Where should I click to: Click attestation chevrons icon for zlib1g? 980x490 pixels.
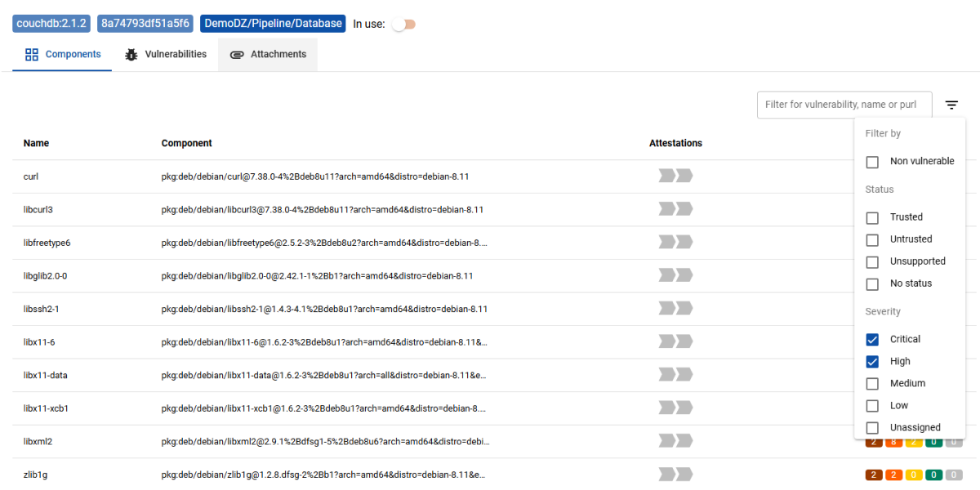pyautogui.click(x=675, y=474)
